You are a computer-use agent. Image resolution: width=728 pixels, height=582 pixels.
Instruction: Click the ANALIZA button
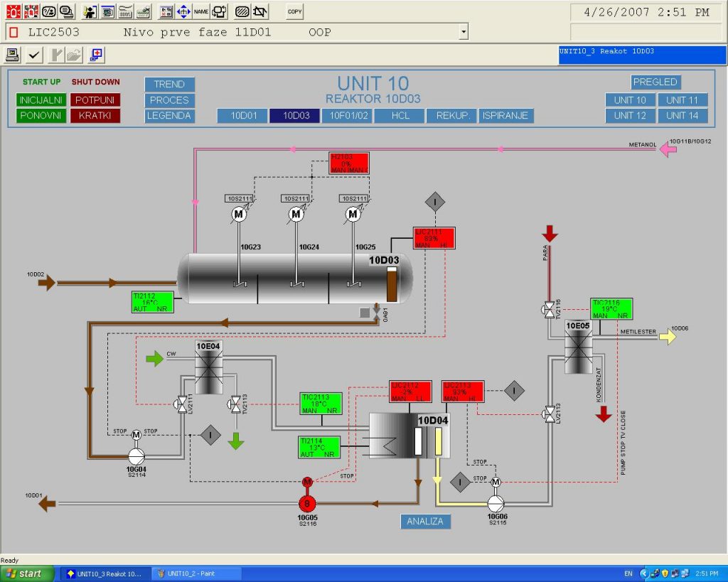pos(425,522)
